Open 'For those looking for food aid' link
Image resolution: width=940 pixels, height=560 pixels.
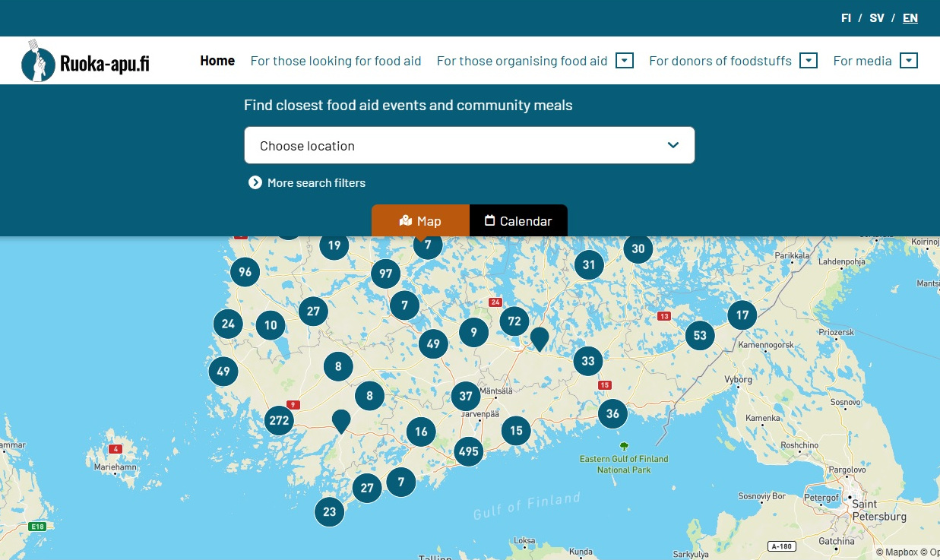click(336, 61)
